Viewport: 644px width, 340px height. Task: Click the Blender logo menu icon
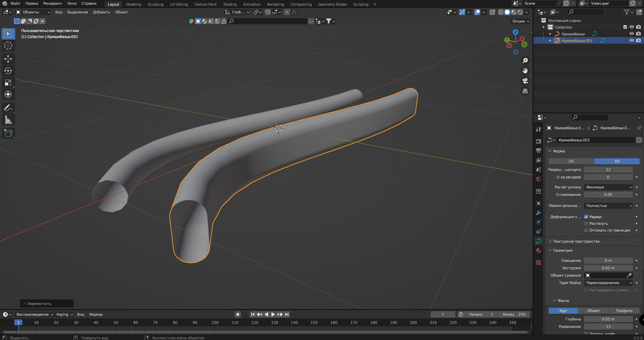(5, 3)
